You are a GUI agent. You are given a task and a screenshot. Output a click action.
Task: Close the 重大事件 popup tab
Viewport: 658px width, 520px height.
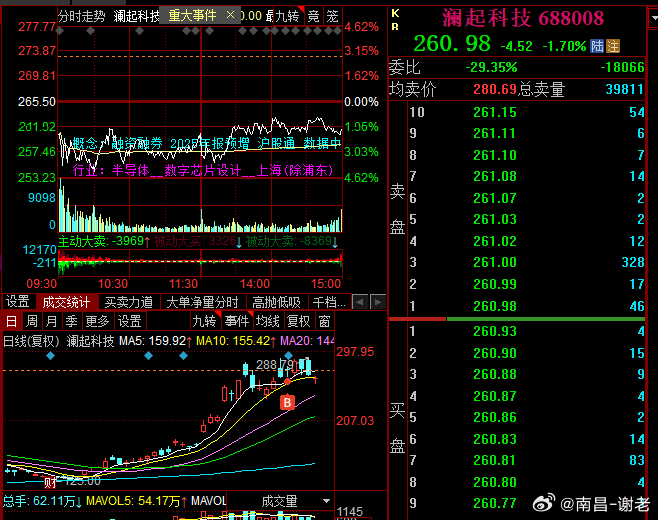click(230, 15)
